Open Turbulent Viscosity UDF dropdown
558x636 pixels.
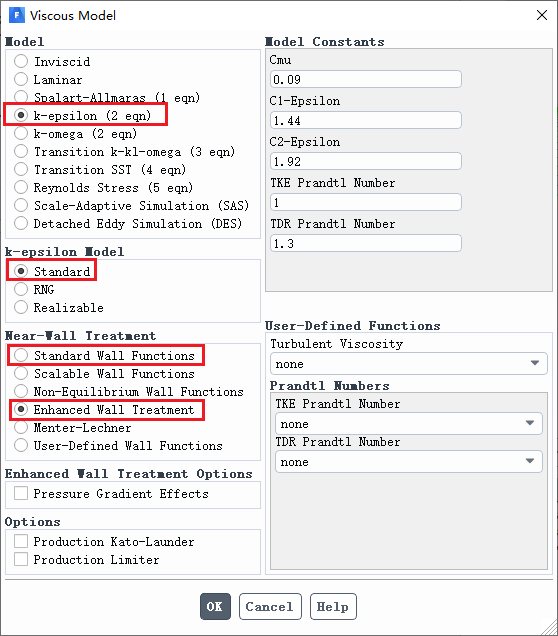point(409,363)
